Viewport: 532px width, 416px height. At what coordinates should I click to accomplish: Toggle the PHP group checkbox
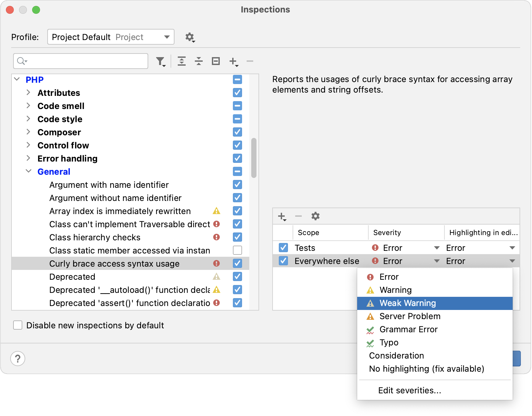237,79
